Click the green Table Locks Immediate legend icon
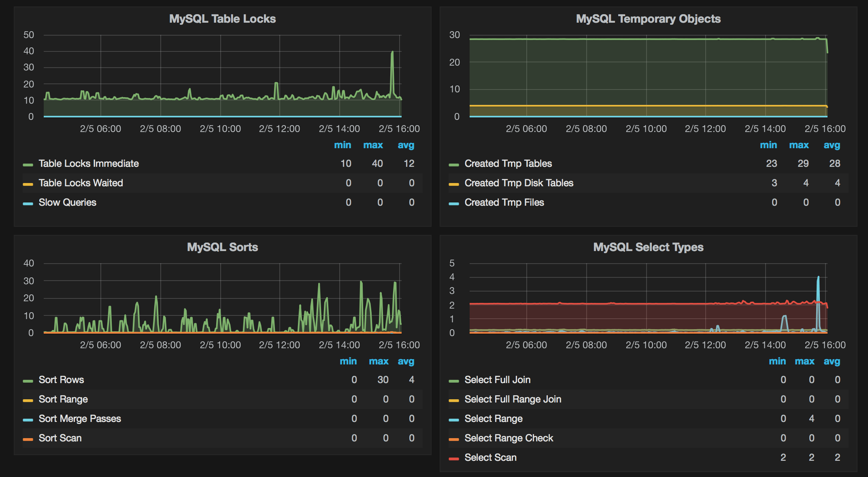868x477 pixels. tap(28, 164)
